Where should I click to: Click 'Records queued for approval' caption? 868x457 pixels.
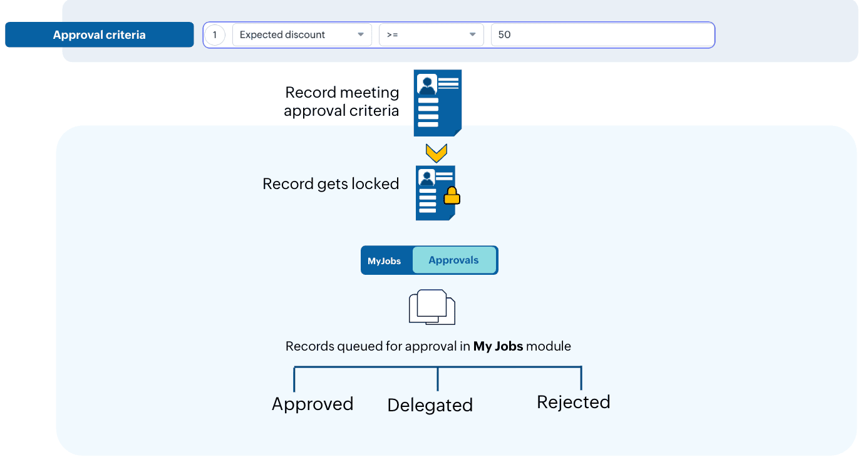click(428, 346)
